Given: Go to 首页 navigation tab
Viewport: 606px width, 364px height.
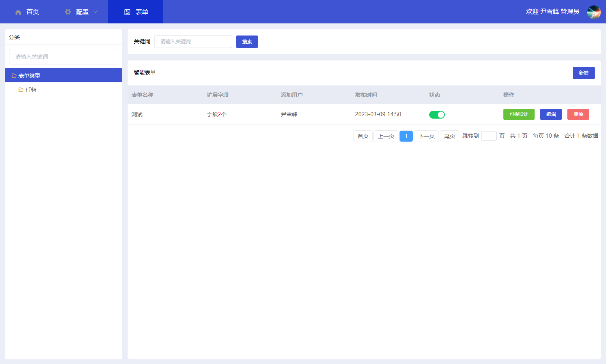Looking at the screenshot, I should [32, 12].
